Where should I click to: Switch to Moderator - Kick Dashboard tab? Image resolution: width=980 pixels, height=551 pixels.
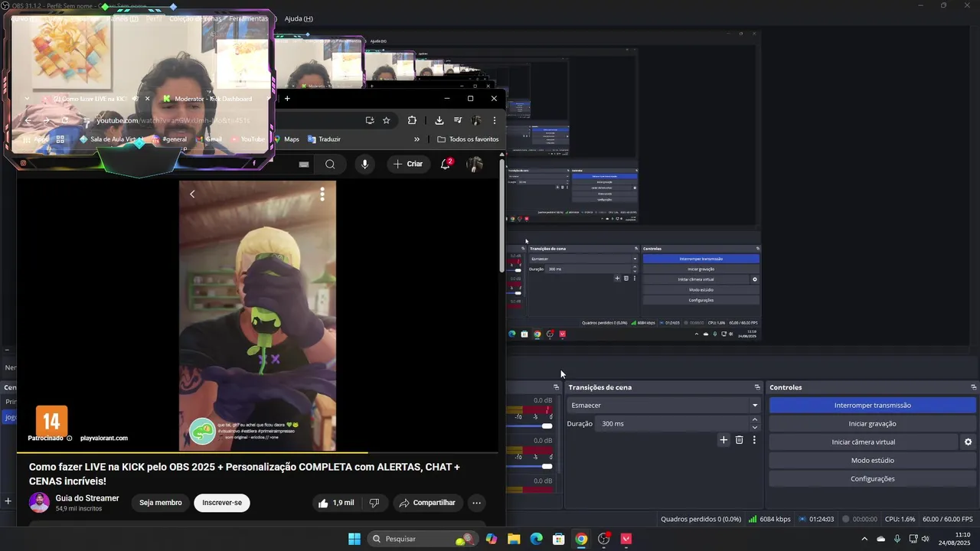[x=213, y=99]
